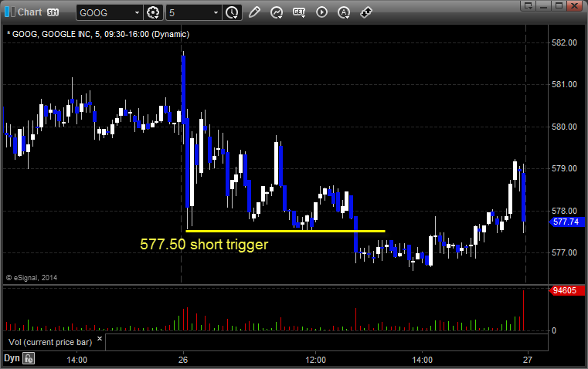Click the 579.00 price axis label
The width and height of the screenshot is (588, 369).
click(564, 168)
